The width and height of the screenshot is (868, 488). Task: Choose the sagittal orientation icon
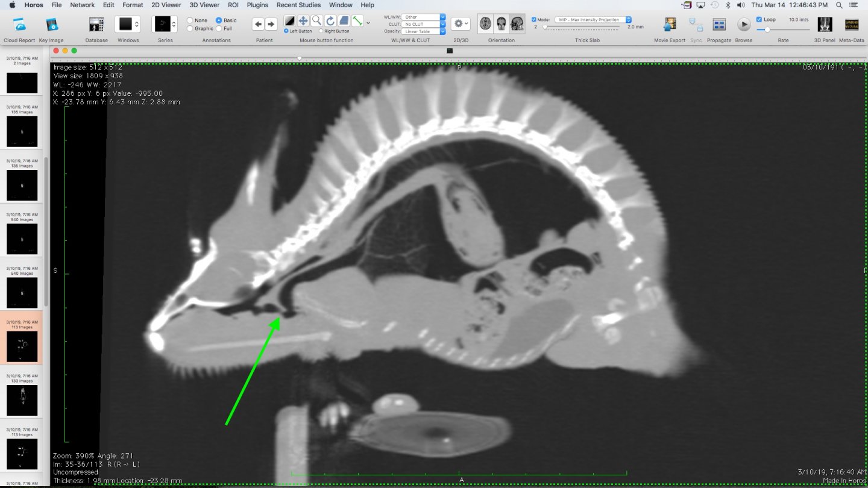click(x=517, y=24)
